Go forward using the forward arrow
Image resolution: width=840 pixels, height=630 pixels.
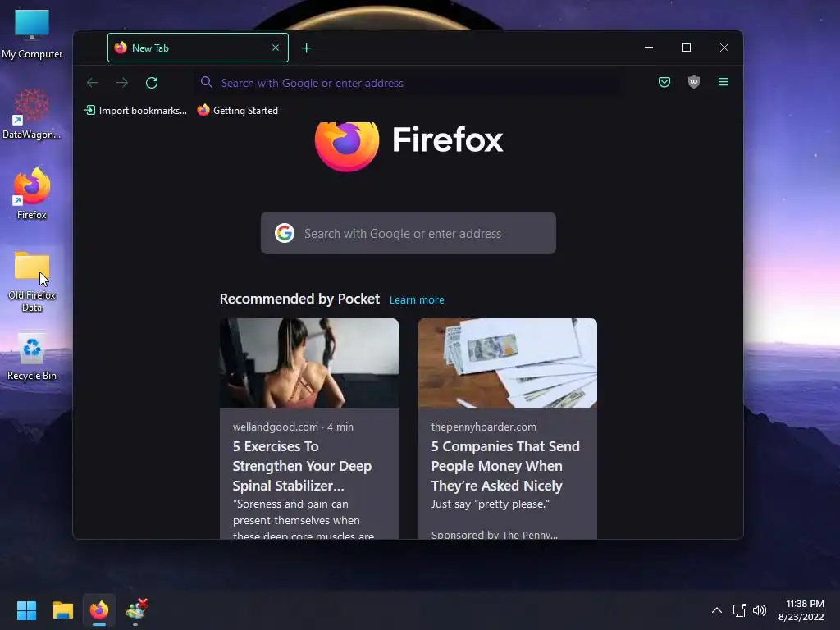pyautogui.click(x=122, y=83)
